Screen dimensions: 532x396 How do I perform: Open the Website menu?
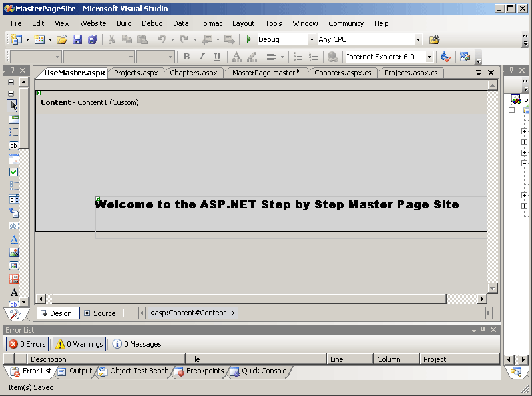(93, 23)
